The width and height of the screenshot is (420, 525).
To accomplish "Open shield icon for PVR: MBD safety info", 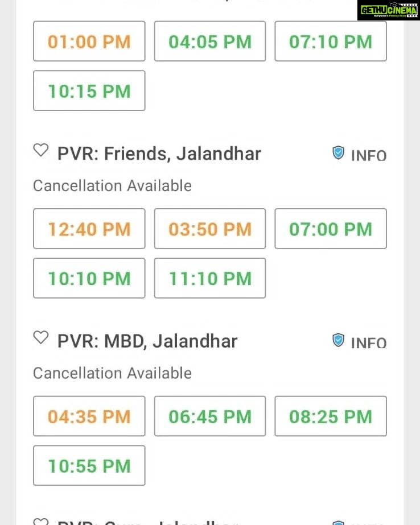I will 338,340.
